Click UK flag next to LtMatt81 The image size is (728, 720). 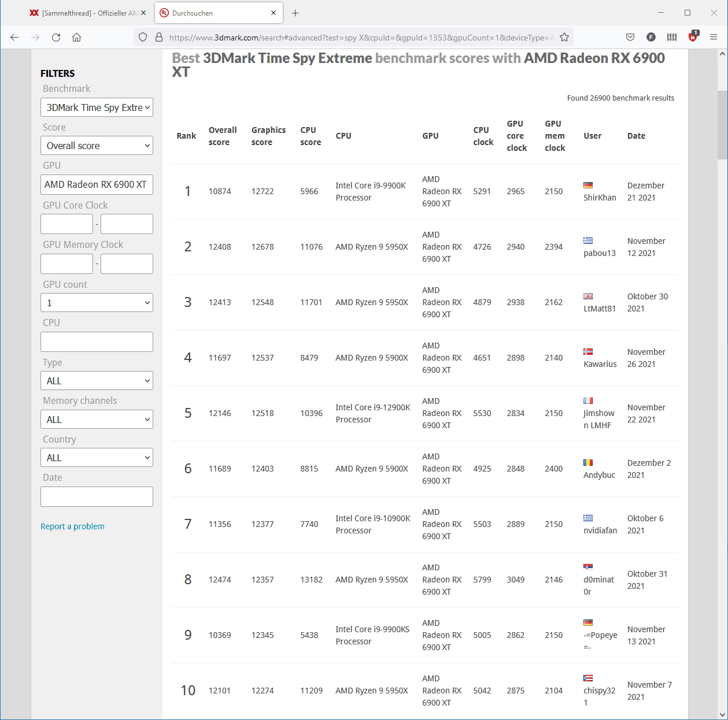point(588,296)
